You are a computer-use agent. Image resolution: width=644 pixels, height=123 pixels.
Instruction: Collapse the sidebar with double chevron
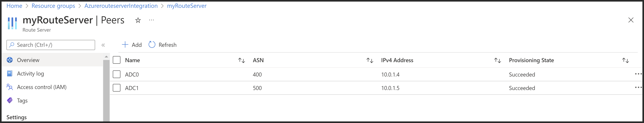103,45
